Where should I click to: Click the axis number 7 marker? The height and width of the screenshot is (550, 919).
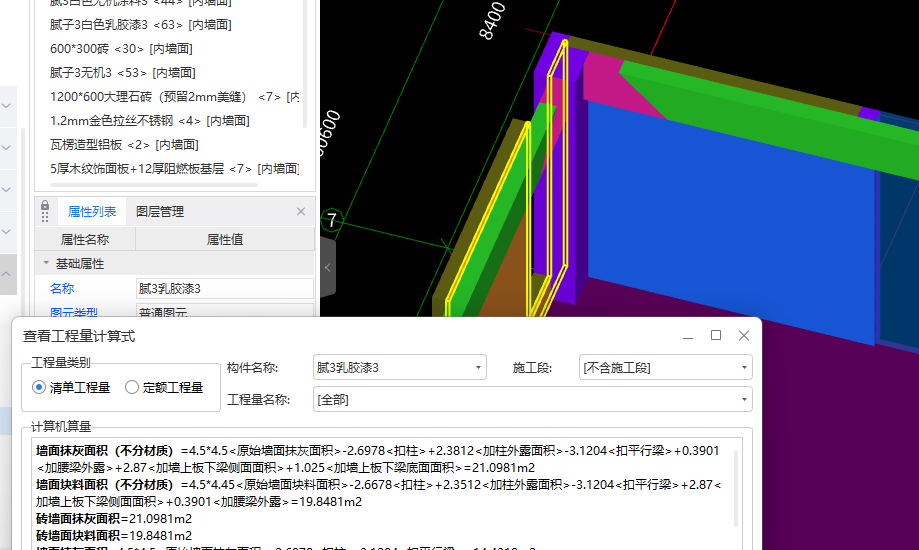pos(332,220)
